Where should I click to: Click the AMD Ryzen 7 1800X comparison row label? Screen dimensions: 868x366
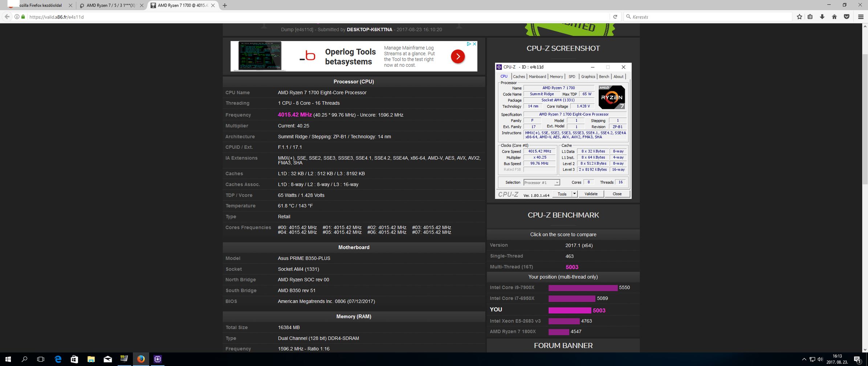[513, 332]
